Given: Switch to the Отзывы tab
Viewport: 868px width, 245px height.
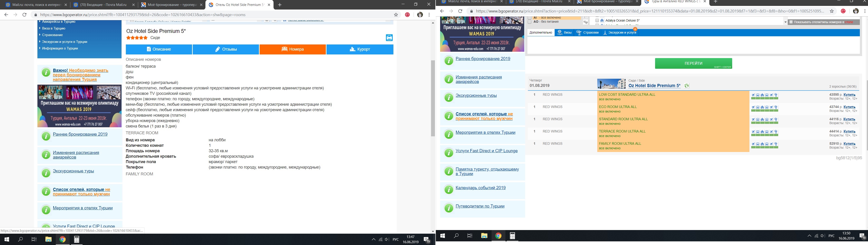Looking at the screenshot, I should [226, 49].
